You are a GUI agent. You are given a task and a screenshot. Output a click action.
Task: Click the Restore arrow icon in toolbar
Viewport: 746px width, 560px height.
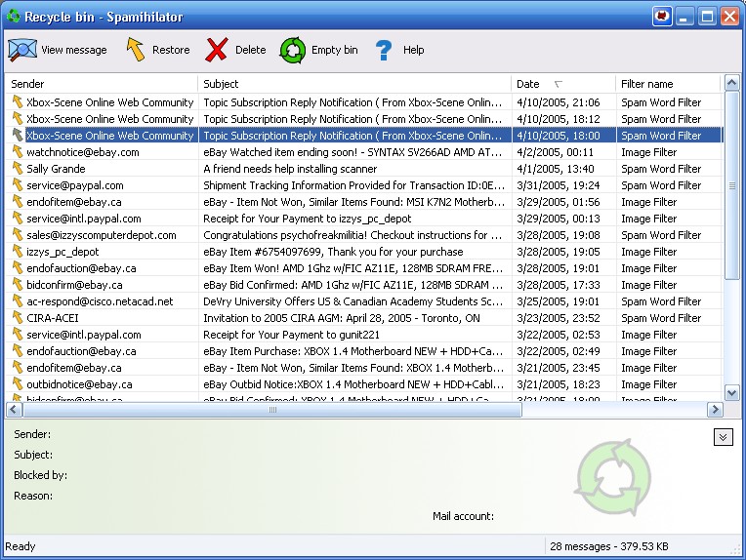[x=136, y=50]
